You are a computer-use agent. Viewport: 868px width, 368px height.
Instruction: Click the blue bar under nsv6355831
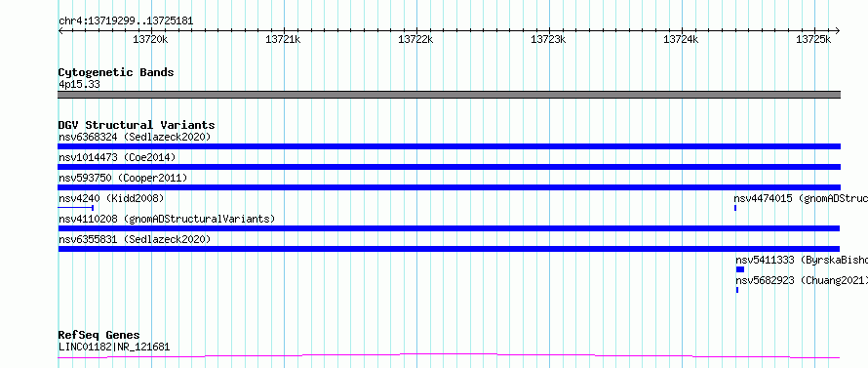pyautogui.click(x=449, y=249)
